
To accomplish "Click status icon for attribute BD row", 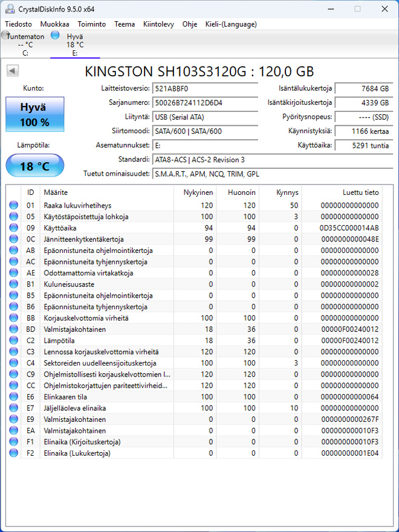I will click(x=13, y=329).
